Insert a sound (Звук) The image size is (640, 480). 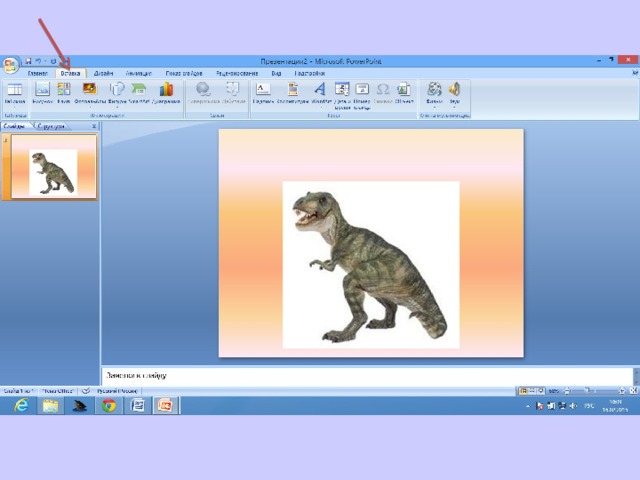(x=454, y=94)
